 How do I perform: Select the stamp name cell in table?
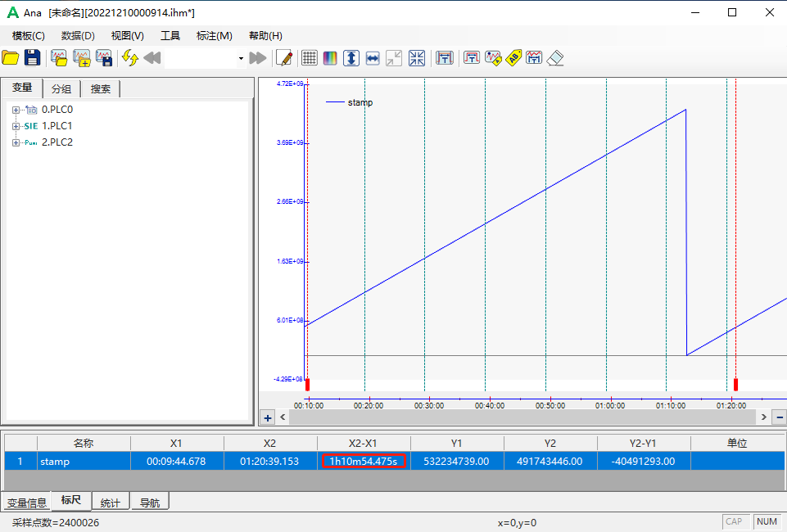coord(84,461)
